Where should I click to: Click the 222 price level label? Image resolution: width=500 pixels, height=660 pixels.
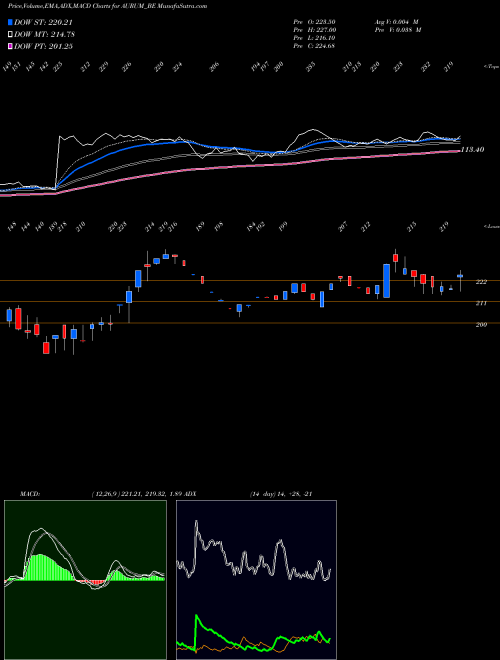tap(481, 282)
